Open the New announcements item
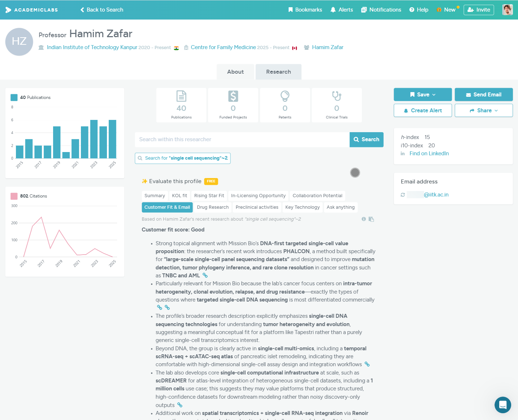 tap(447, 10)
